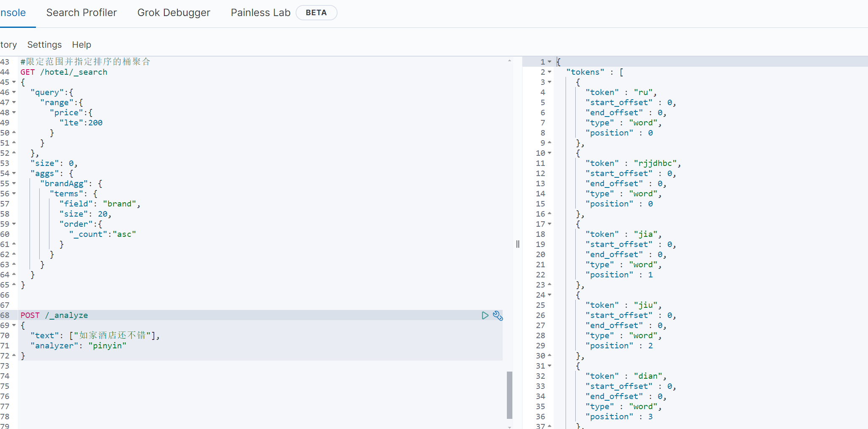This screenshot has height=429, width=868.
Task: Collapse the "jiu" token object at line 24
Action: tap(550, 295)
